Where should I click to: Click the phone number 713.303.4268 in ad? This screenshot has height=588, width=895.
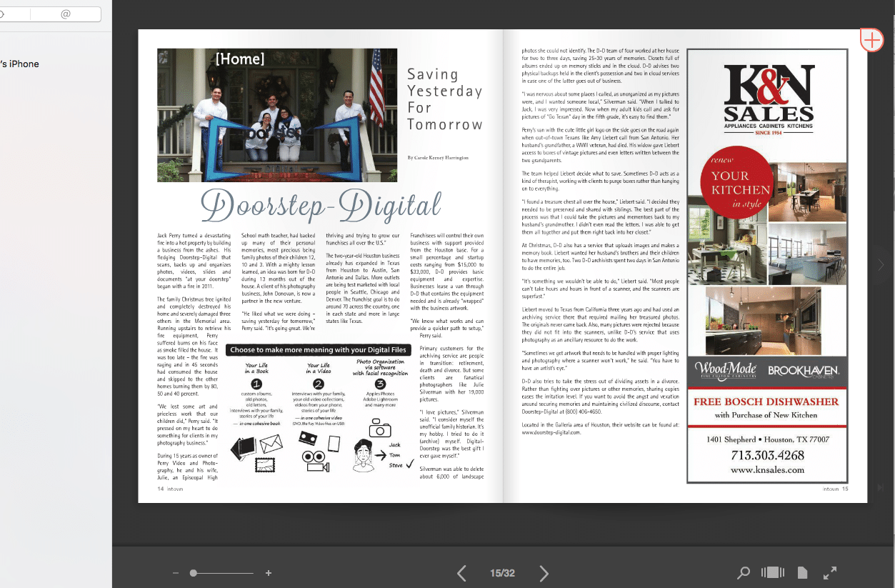point(767,455)
